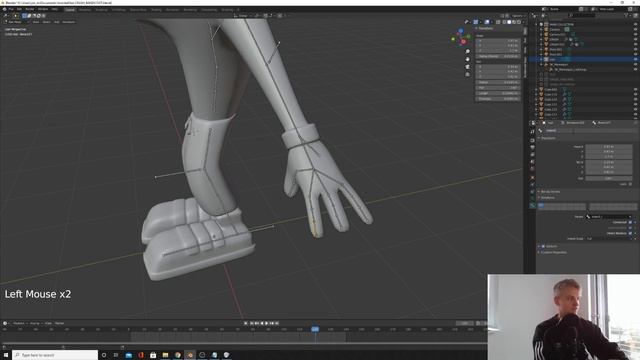
Task: Jump to timeline end frame button
Action: 277,323
